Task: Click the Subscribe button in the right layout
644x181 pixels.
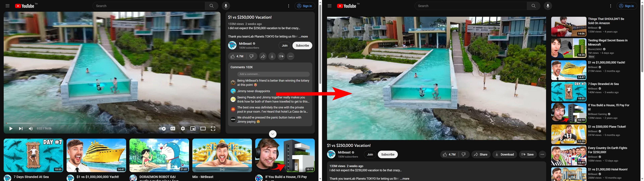Action: [x=388, y=155]
